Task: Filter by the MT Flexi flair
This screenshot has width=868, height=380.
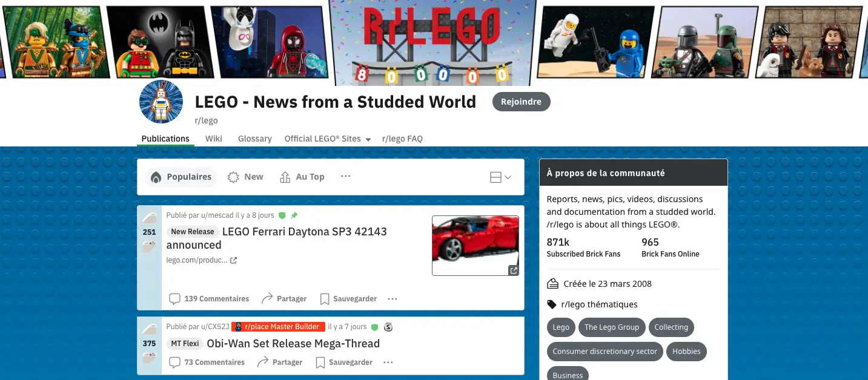Action: pos(185,344)
